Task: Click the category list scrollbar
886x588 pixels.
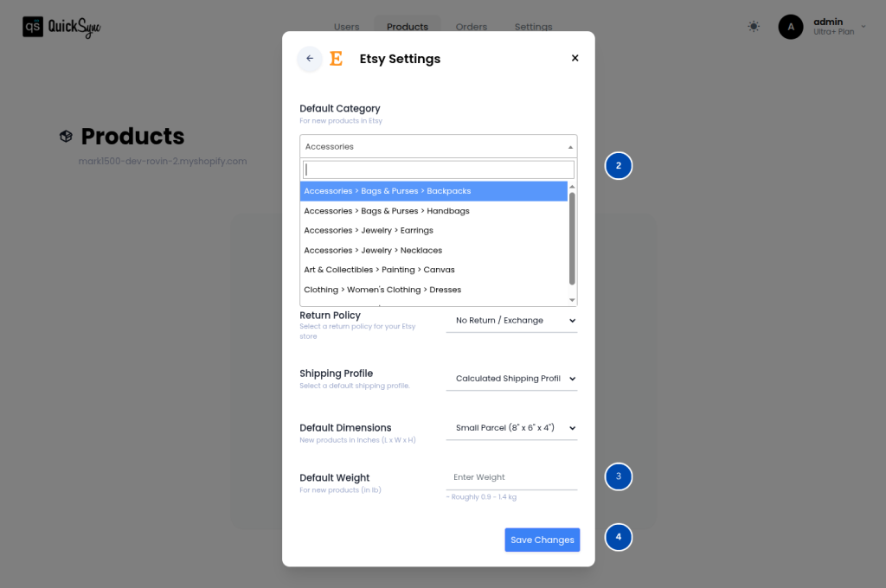Action: (x=572, y=238)
